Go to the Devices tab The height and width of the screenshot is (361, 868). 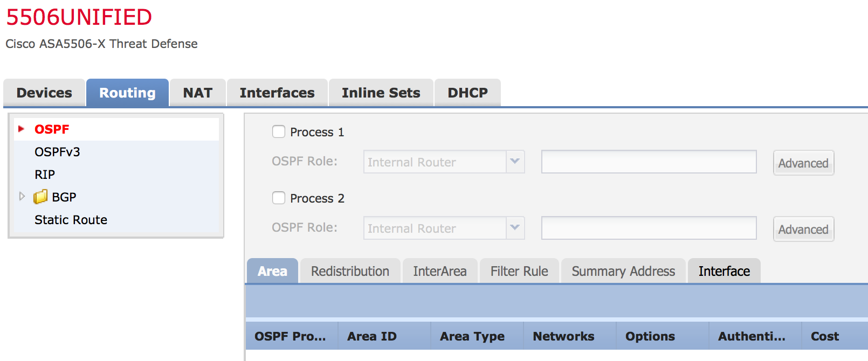pos(44,93)
